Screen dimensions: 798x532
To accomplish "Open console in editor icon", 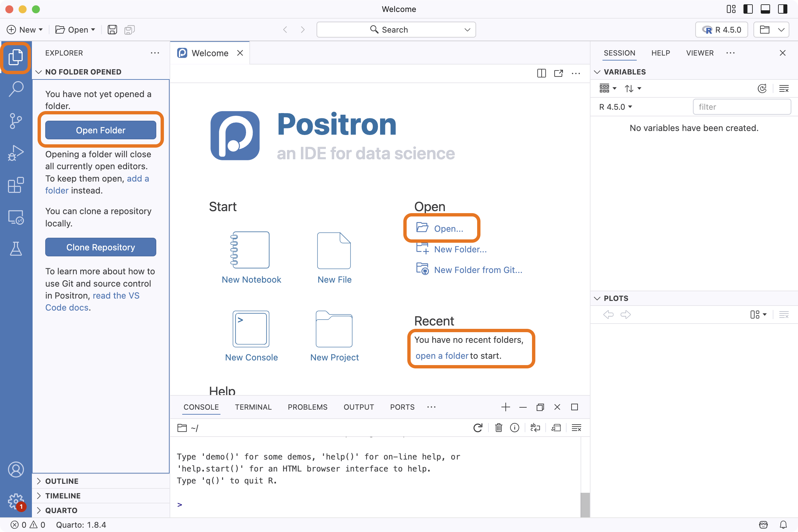I will coord(556,428).
